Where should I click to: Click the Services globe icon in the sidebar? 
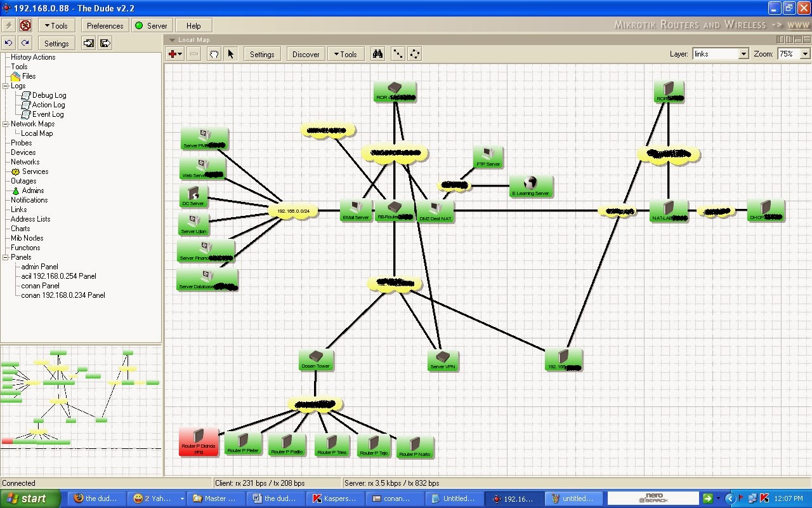point(15,171)
